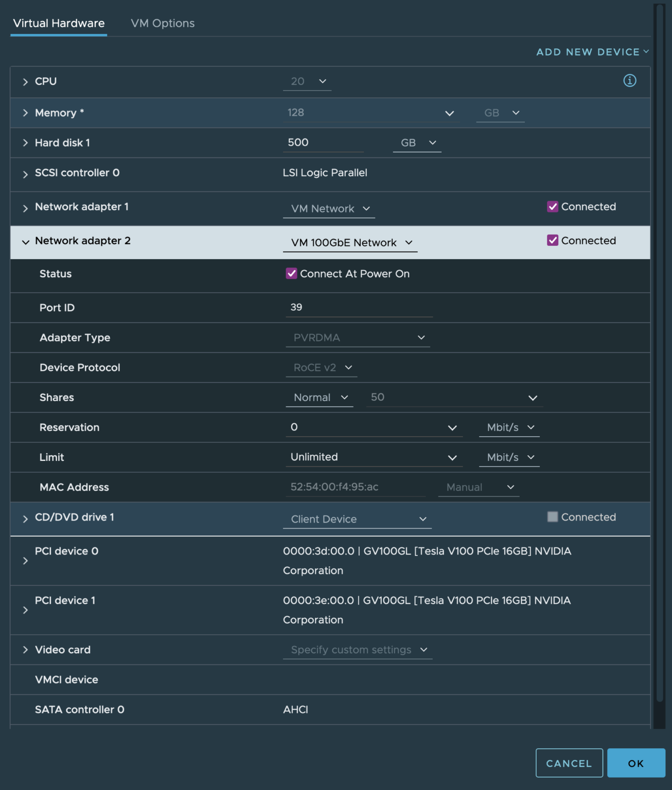The height and width of the screenshot is (790, 672).
Task: Uncheck Connect At Power On for adapter 2
Action: point(291,274)
